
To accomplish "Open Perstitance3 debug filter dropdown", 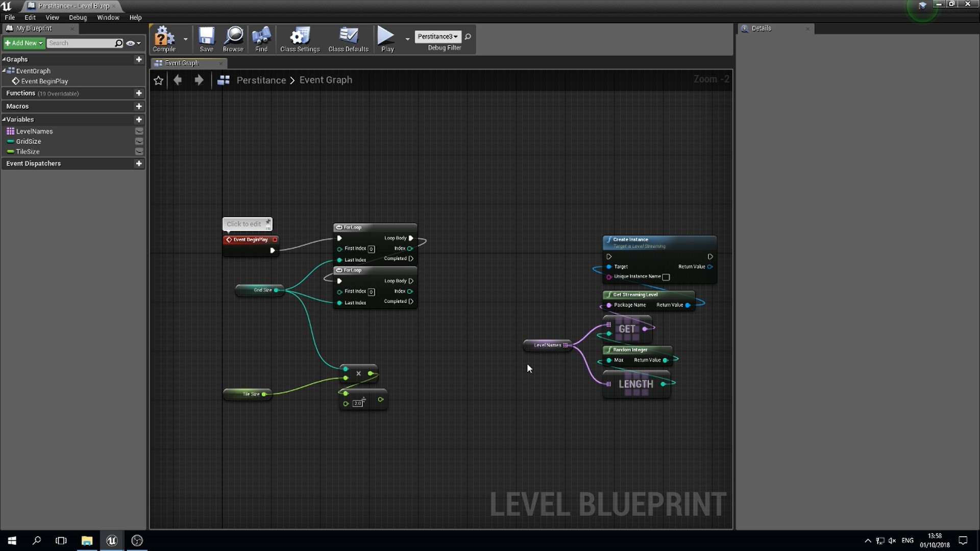I will [x=438, y=36].
